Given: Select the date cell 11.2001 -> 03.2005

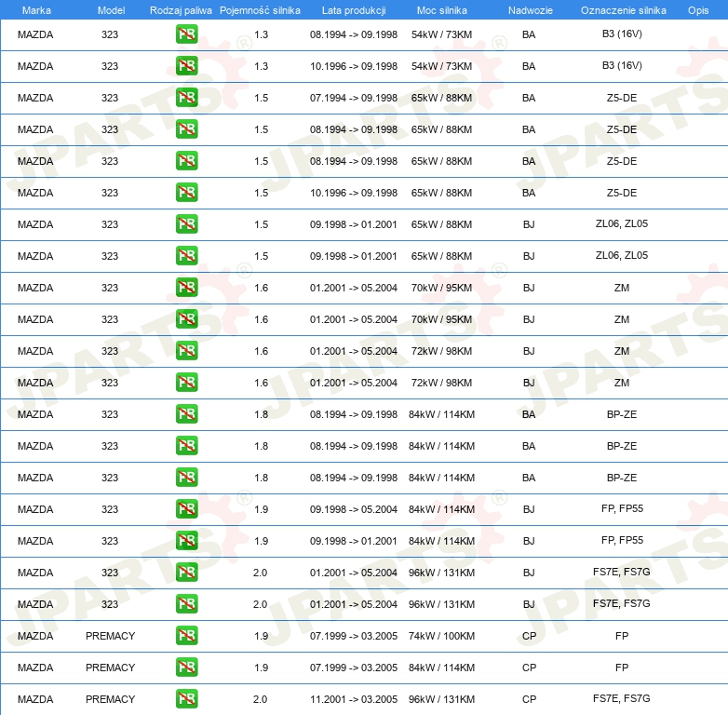Looking at the screenshot, I should click(x=354, y=699).
